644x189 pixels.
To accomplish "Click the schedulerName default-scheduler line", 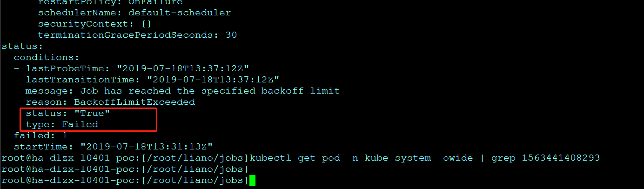I will click(134, 13).
